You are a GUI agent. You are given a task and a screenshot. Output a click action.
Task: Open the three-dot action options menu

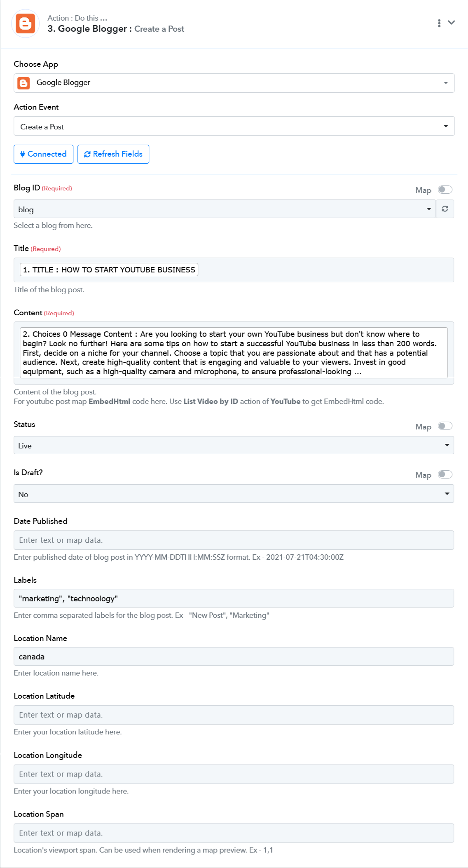(439, 23)
